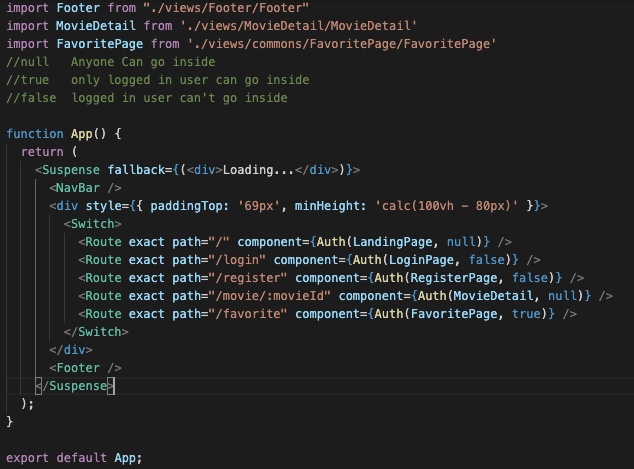The image size is (634, 469).
Task: Place cursor on comment '//null Anyone Can go inside'
Action: click(111, 62)
